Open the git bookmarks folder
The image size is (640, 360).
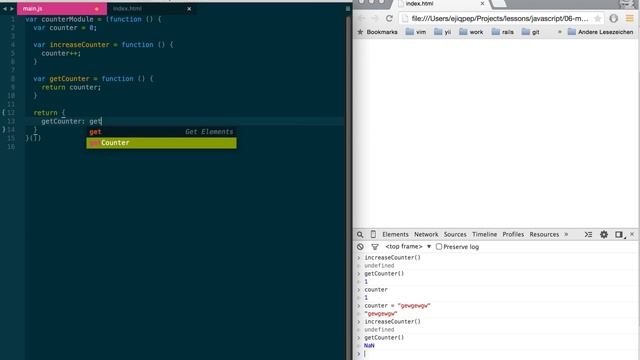pyautogui.click(x=531, y=32)
